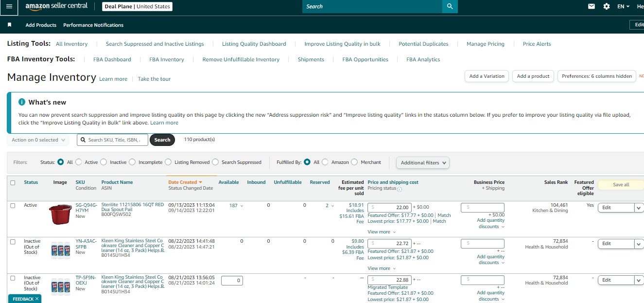Open the settings gear icon

[x=607, y=6]
